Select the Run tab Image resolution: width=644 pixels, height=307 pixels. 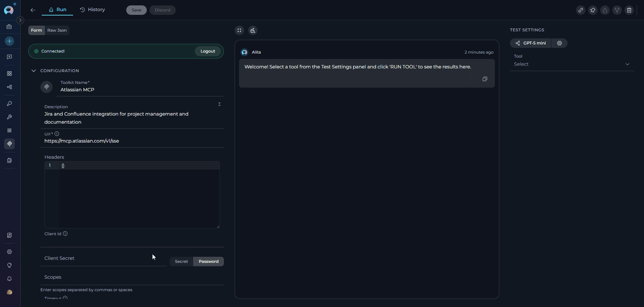click(57, 10)
